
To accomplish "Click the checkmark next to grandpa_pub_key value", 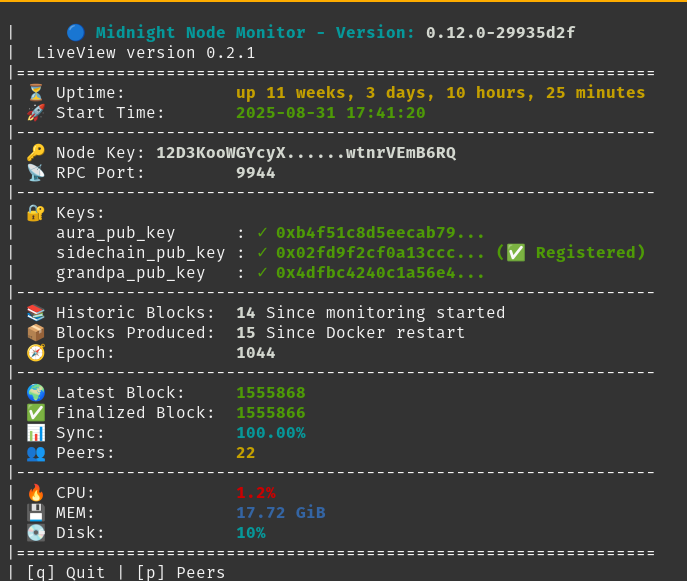I will pos(262,273).
